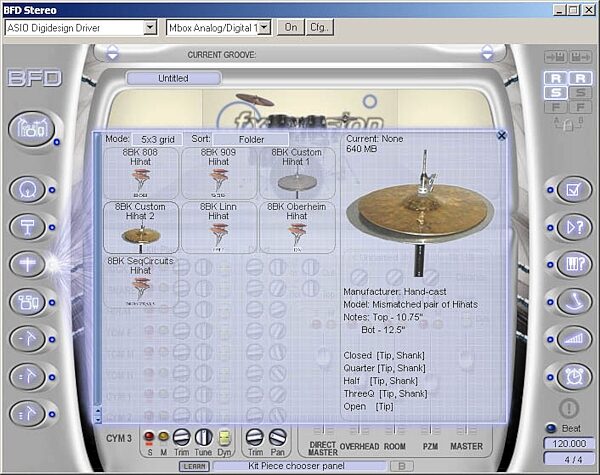Screen dimensions: 600x475
Task: Solo CYM 3 with the red S light
Action: (149, 436)
